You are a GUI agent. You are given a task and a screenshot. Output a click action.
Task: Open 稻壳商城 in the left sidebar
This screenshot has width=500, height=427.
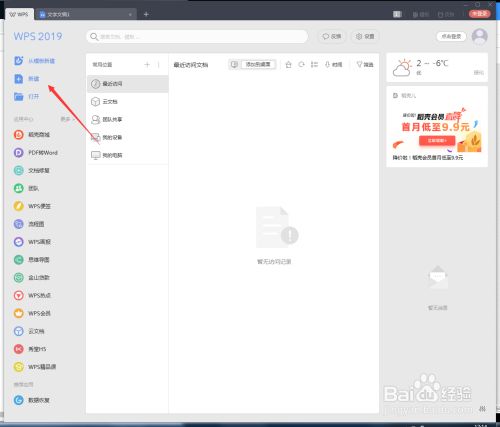32,135
